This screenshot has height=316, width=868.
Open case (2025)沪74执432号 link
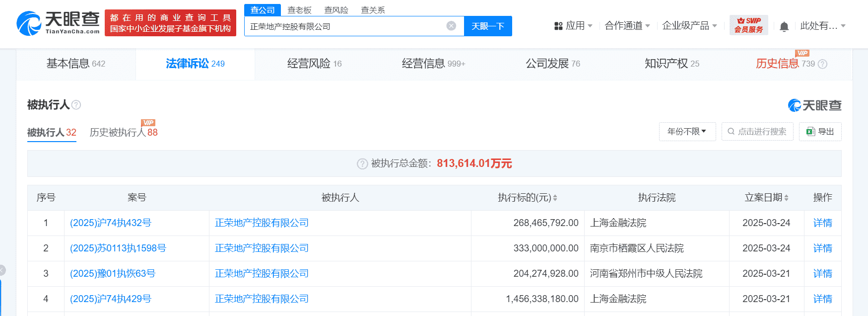click(111, 223)
